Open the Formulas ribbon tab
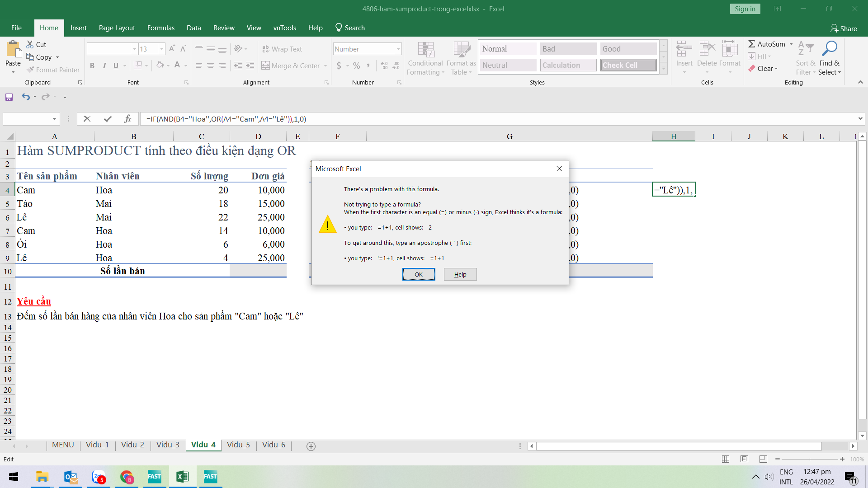This screenshot has height=488, width=868. pyautogui.click(x=160, y=28)
